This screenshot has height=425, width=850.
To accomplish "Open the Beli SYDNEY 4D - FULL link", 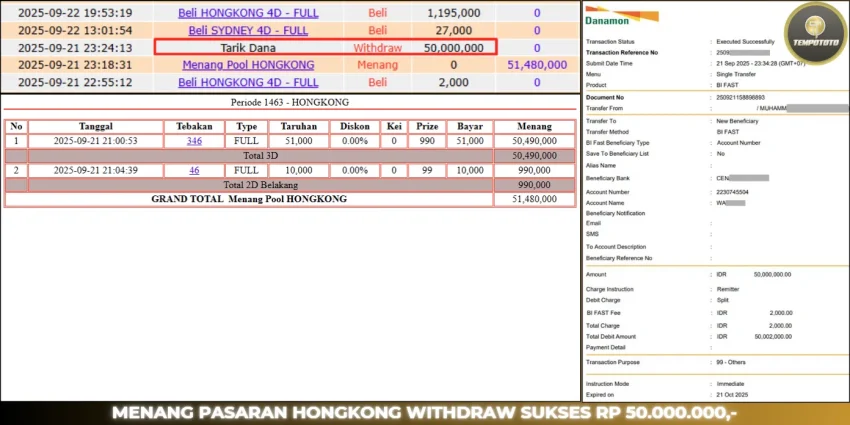I will pos(248,30).
